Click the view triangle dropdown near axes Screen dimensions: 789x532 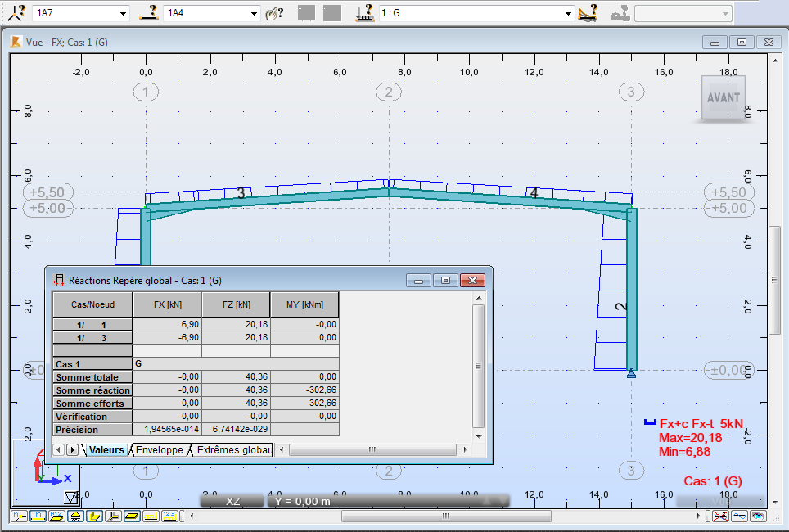pos(71,498)
